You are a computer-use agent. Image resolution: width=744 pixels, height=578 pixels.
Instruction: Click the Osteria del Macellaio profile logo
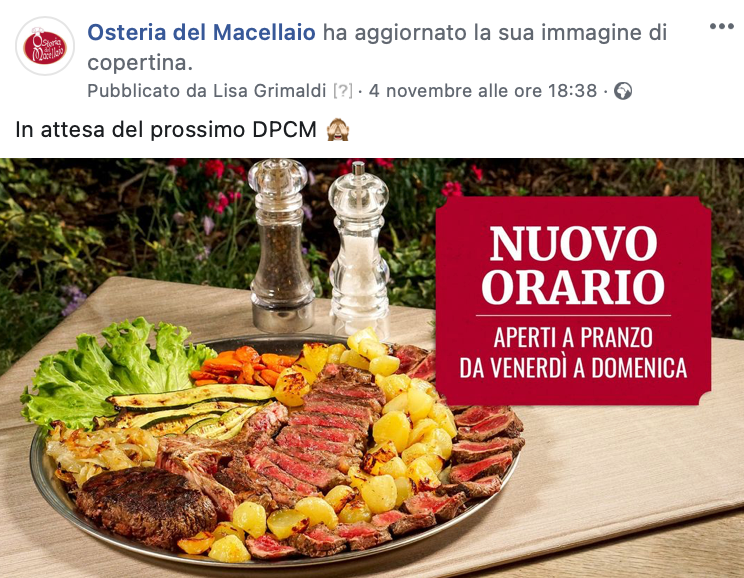tap(45, 46)
